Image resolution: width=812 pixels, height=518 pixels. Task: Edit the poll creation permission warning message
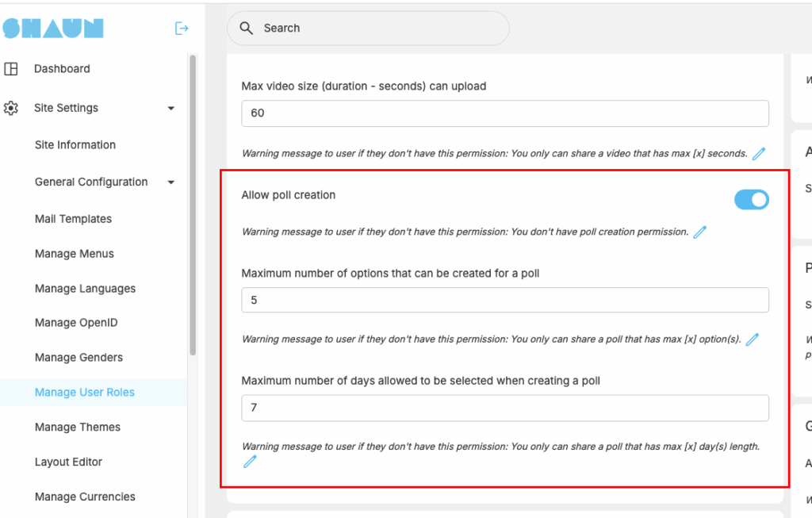pyautogui.click(x=699, y=232)
